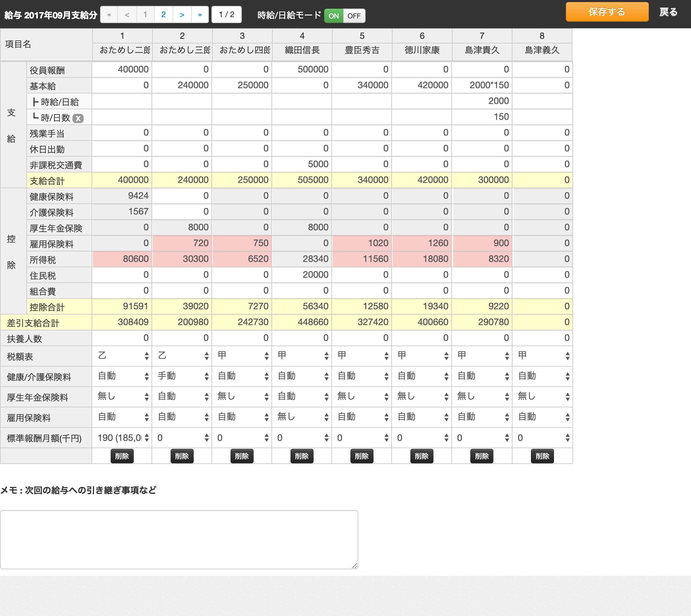Image resolution: width=691 pixels, height=616 pixels.
Task: Open 雇用保険料 dropdown for 織田信長
Action: (x=302, y=417)
